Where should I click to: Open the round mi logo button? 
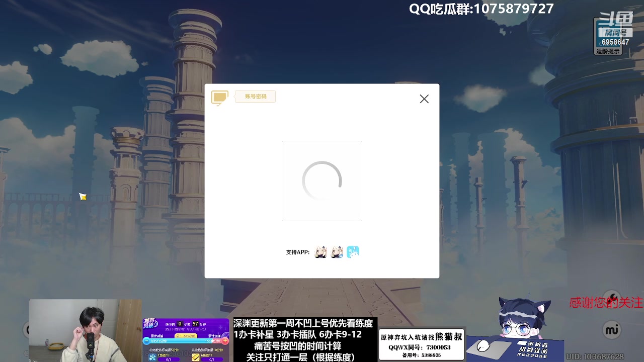[x=611, y=330]
